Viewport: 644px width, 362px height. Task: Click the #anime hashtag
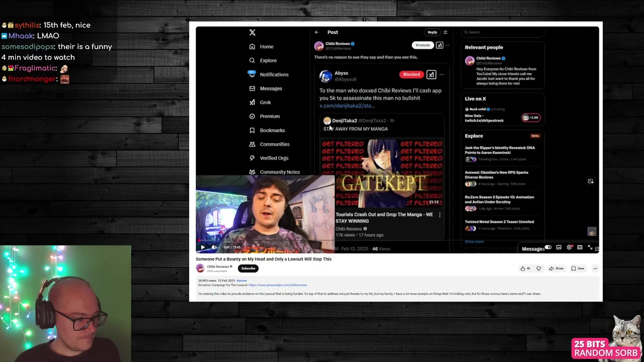pyautogui.click(x=242, y=281)
